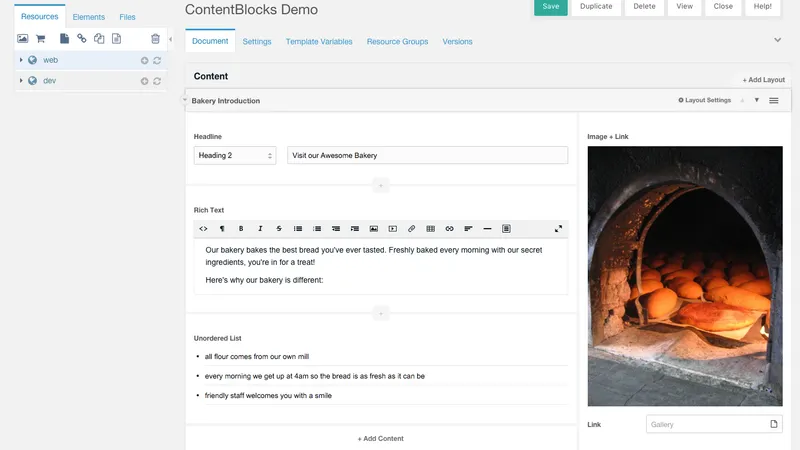Apply strikethrough in the Rich Text editor
The height and width of the screenshot is (450, 800).
coord(279,229)
